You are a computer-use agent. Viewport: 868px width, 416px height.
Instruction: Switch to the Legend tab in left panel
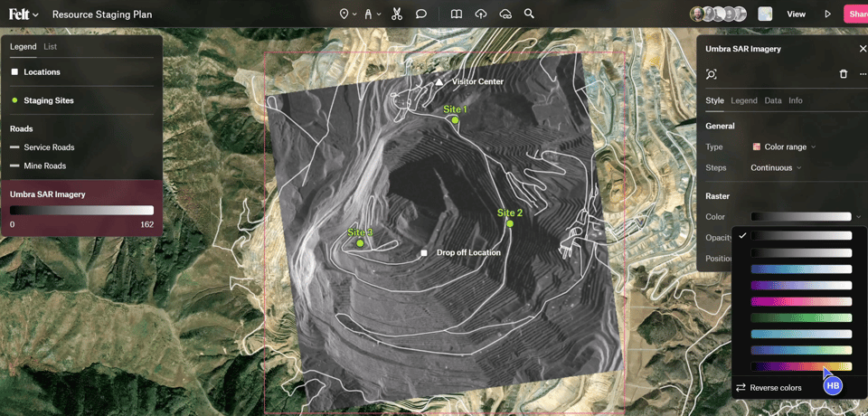point(24,47)
